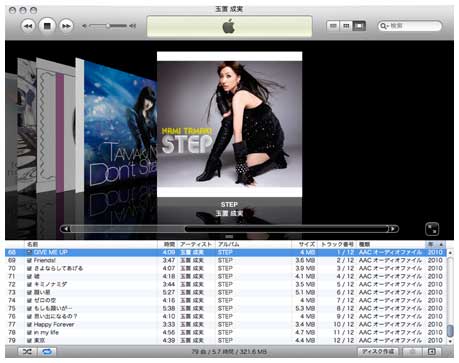Stop playback with the square stop button
Viewport: 459px width, 363px height.
(x=47, y=26)
